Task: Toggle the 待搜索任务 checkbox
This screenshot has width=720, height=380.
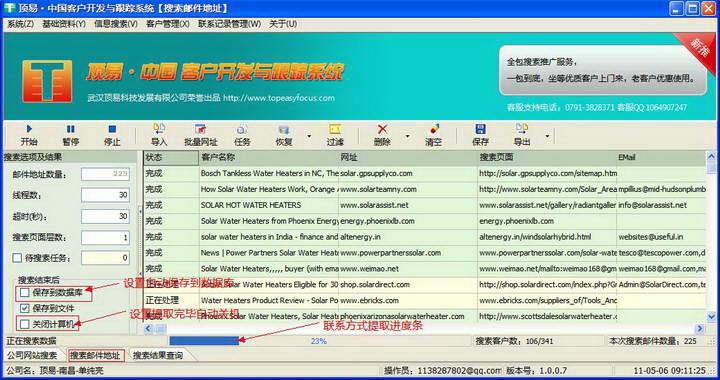Action: coord(17,258)
